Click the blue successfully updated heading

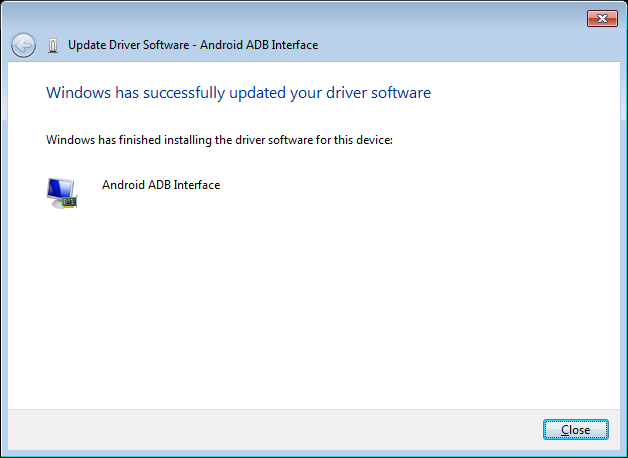click(x=238, y=93)
